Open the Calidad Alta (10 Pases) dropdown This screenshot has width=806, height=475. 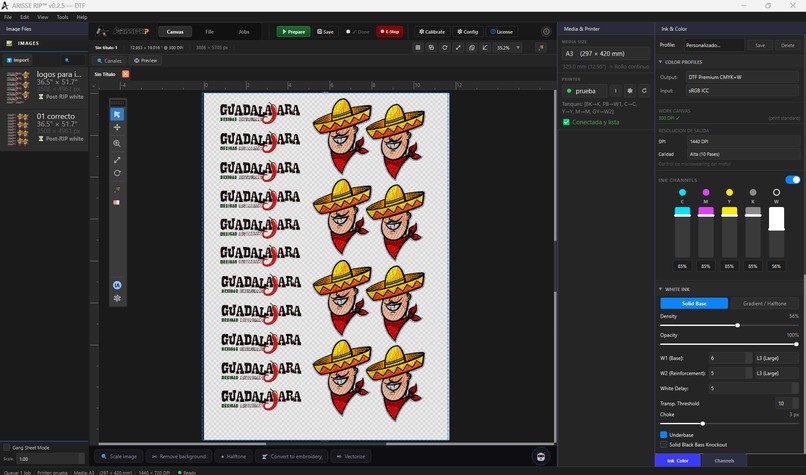743,154
